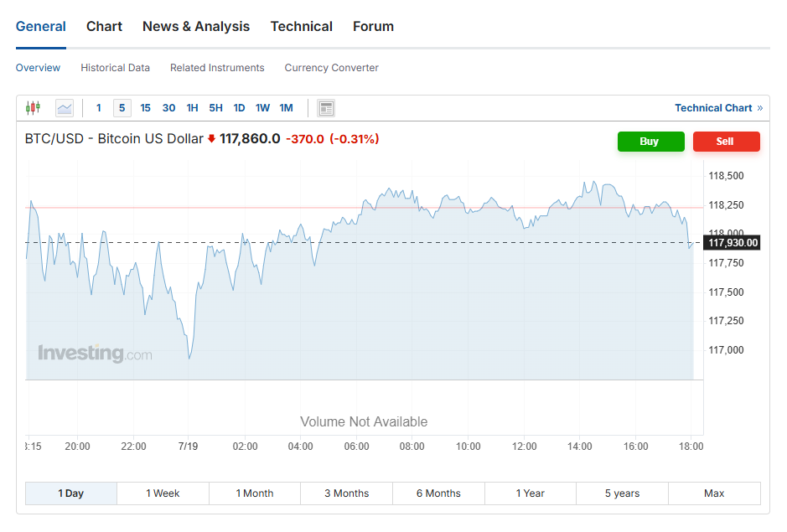
Task: Select the 1 Week range
Action: point(163,493)
